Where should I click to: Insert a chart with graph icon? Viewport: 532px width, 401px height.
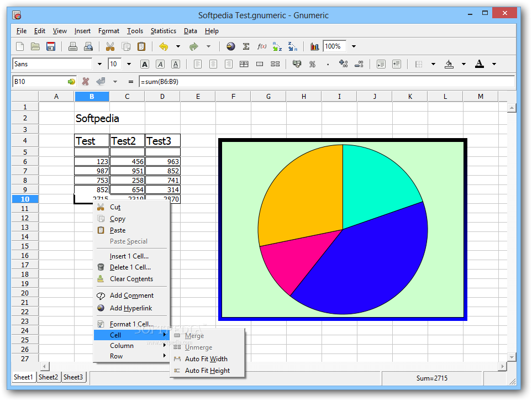tap(314, 46)
